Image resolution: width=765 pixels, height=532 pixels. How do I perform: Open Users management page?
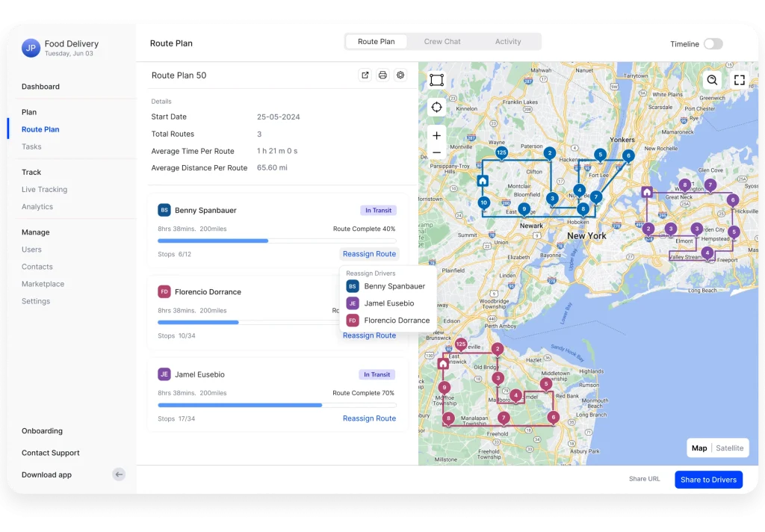[x=31, y=250]
